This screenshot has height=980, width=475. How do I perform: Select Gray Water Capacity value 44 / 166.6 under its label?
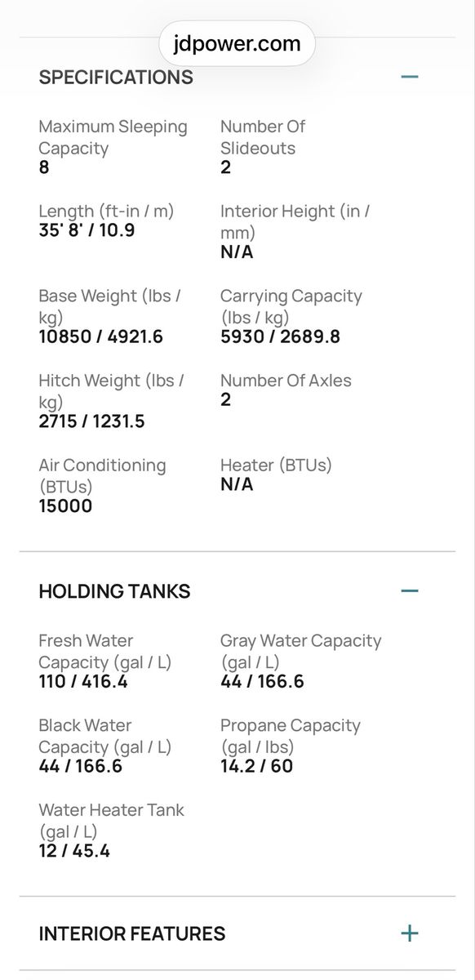pyautogui.click(x=262, y=682)
